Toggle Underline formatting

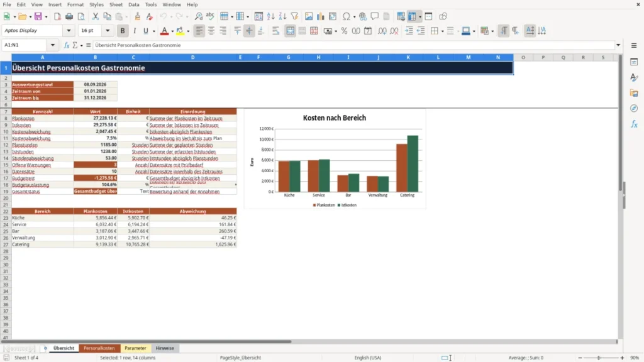[145, 31]
